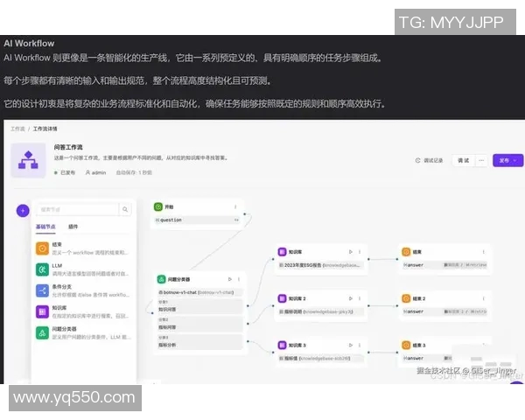Run the 问题分类器 node with play icon
Image resolution: width=525 pixels, height=420 pixels.
[x=229, y=279]
